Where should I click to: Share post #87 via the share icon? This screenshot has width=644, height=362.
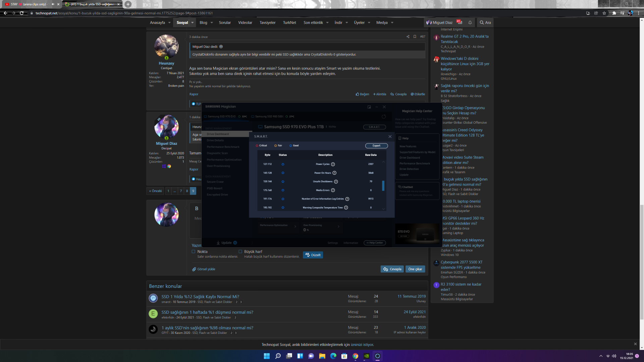(408, 37)
